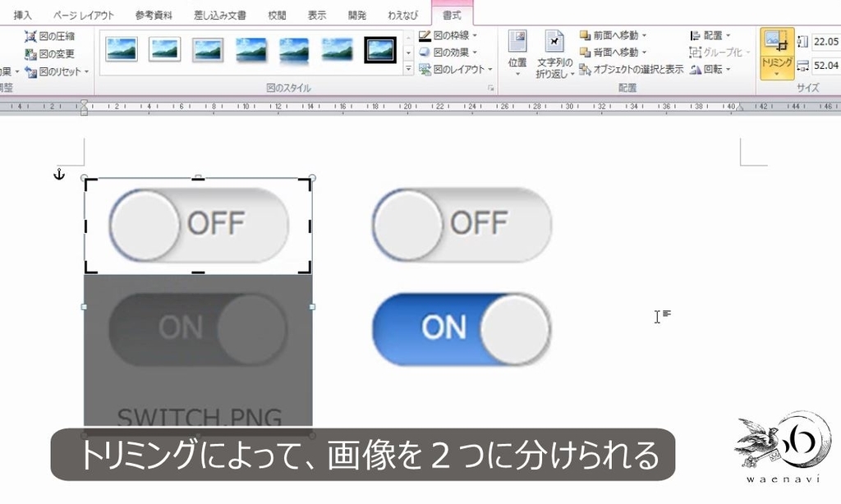Viewport: 841px width, 504px height.
Task: Click the right-side OFF switch picture
Action: 462,225
